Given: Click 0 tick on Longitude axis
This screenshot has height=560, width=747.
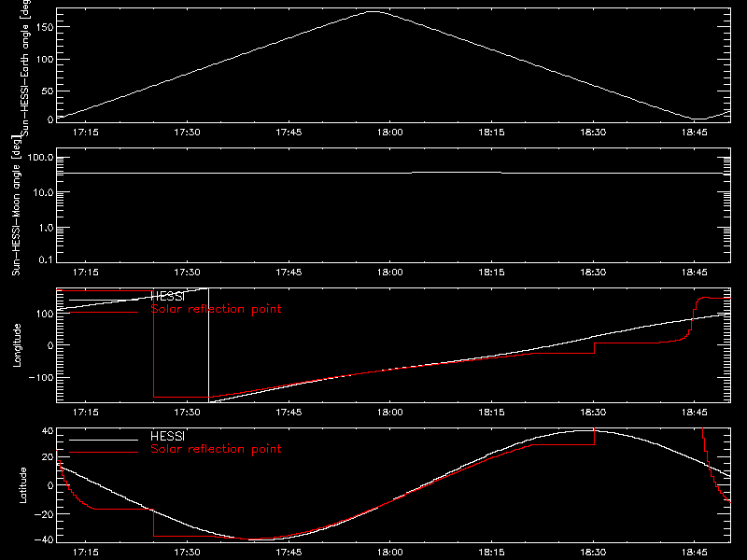Looking at the screenshot, I should pos(50,345).
